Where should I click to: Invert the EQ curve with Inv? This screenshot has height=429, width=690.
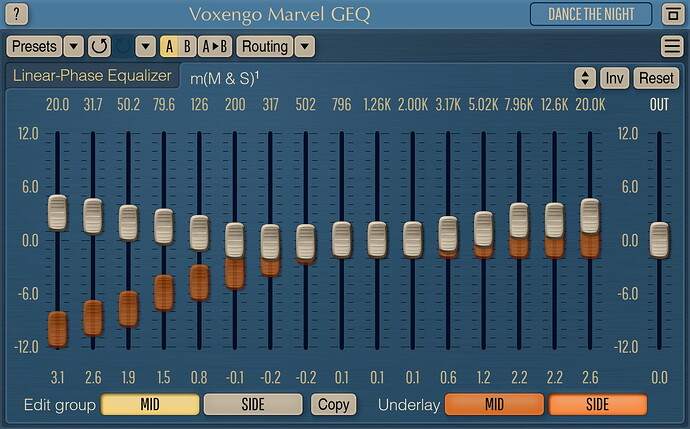click(x=614, y=78)
